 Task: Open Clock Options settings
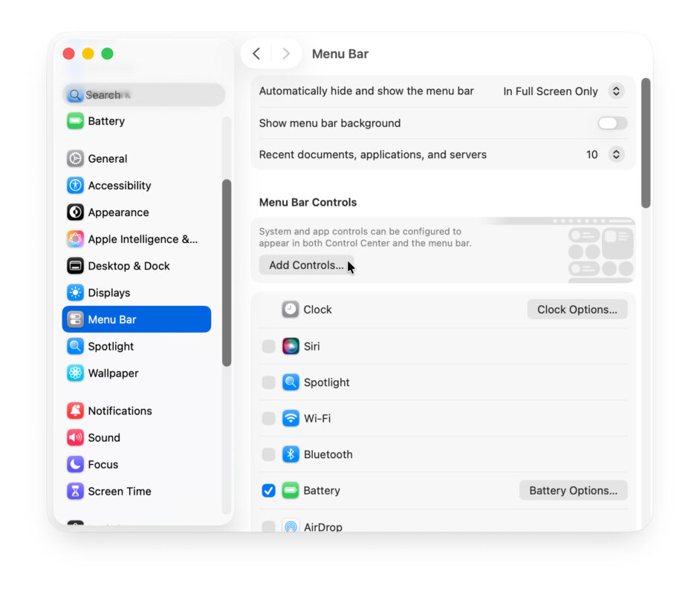[x=577, y=309]
